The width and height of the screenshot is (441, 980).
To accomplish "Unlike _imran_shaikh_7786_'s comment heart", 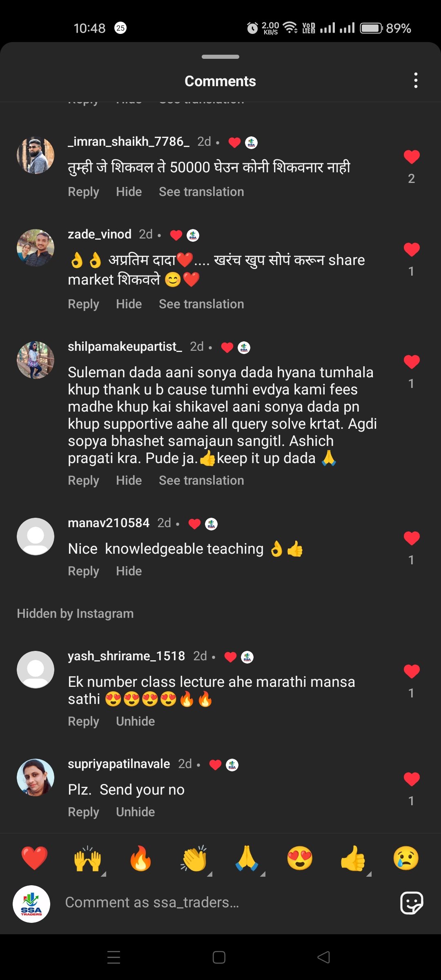I will tap(412, 157).
